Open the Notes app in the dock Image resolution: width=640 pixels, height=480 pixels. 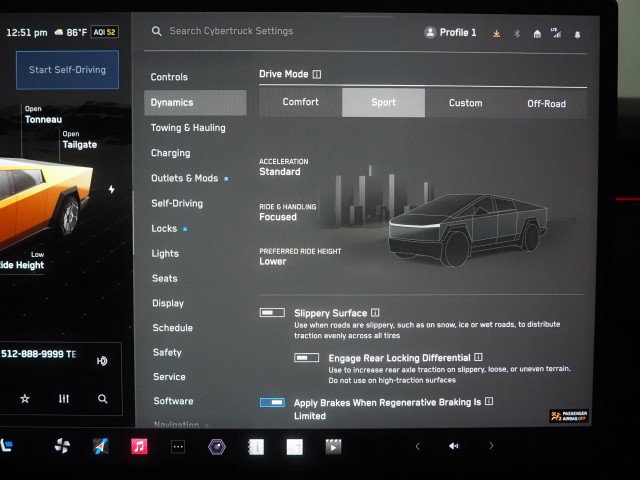(x=294, y=447)
